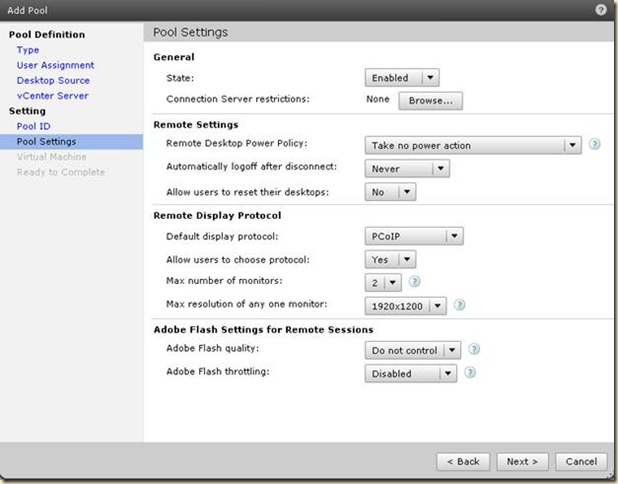Click help icon for Adobe Flash throttling
618x484 pixels.
coord(470,373)
